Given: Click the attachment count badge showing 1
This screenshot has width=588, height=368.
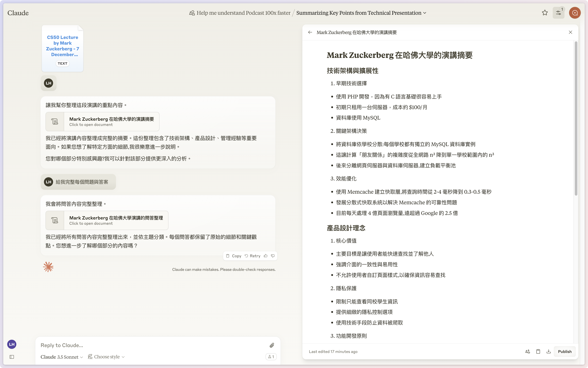Looking at the screenshot, I should pyautogui.click(x=271, y=357).
